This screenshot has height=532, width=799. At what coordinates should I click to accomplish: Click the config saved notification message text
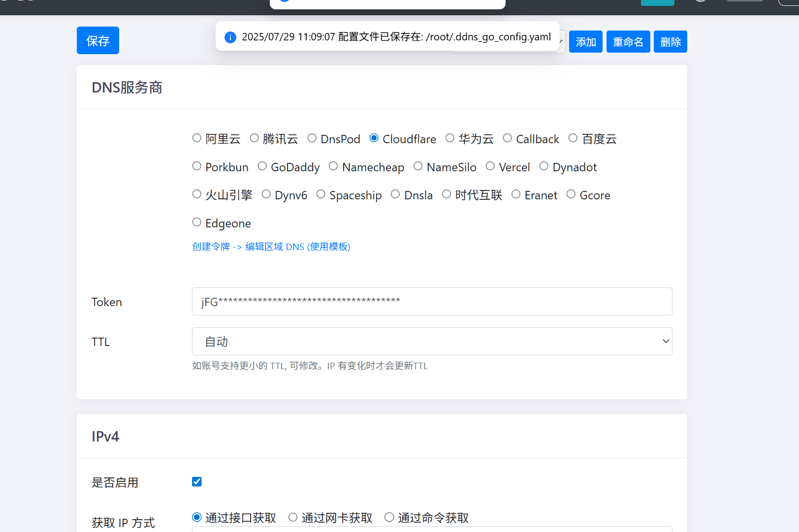[x=396, y=37]
